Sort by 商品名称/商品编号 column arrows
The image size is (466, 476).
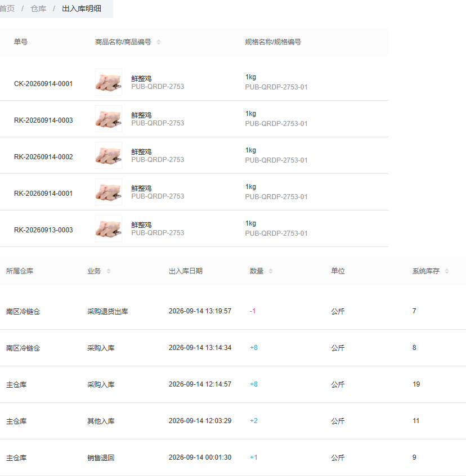[159, 42]
